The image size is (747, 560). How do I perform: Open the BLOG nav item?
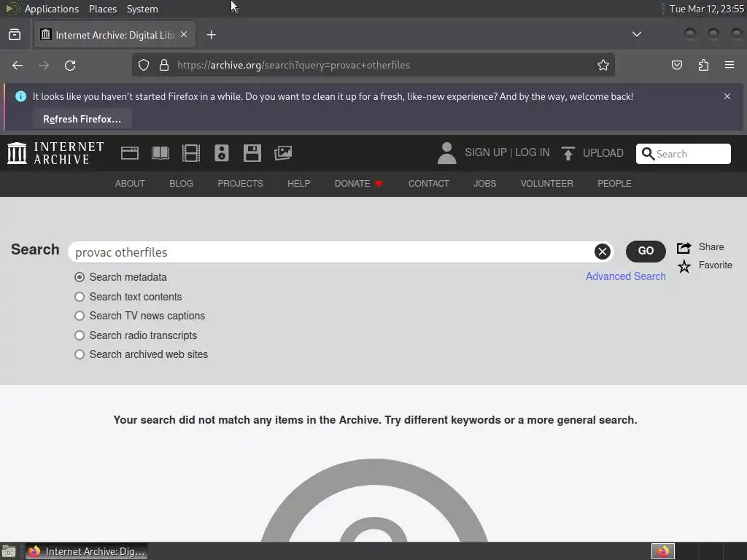(181, 183)
